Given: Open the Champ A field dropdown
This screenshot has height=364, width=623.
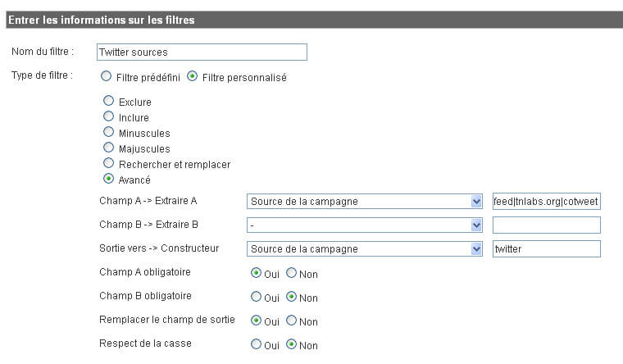Looking at the screenshot, I should [364, 202].
